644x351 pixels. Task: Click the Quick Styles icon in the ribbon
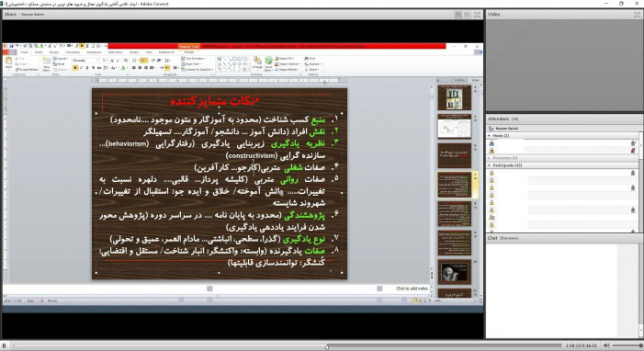tap(268, 63)
